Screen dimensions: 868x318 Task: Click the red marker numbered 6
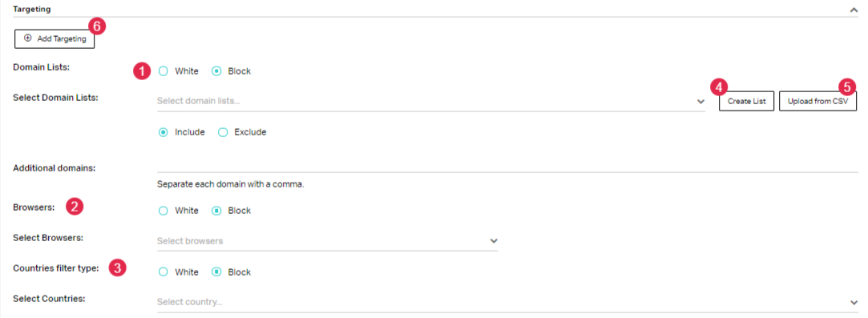pyautogui.click(x=96, y=26)
